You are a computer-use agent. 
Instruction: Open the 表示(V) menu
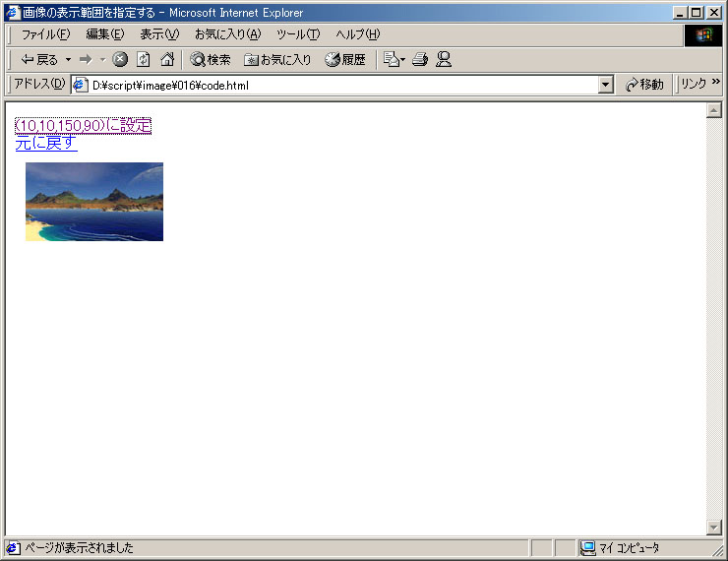pos(159,34)
